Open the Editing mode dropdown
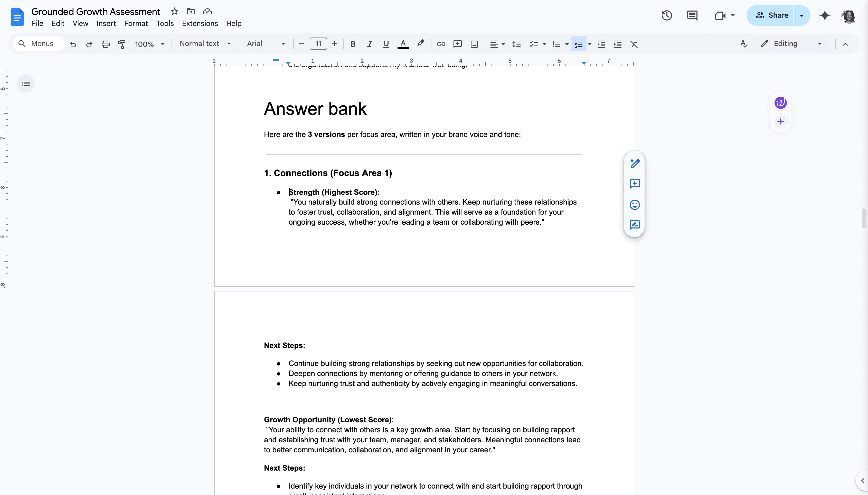868x495 pixels. pyautogui.click(x=791, y=44)
